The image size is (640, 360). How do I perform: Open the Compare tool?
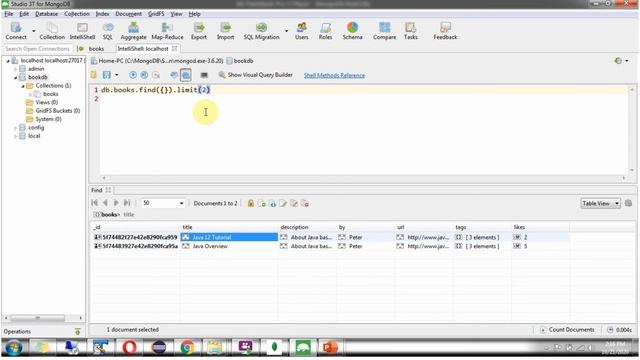(384, 31)
